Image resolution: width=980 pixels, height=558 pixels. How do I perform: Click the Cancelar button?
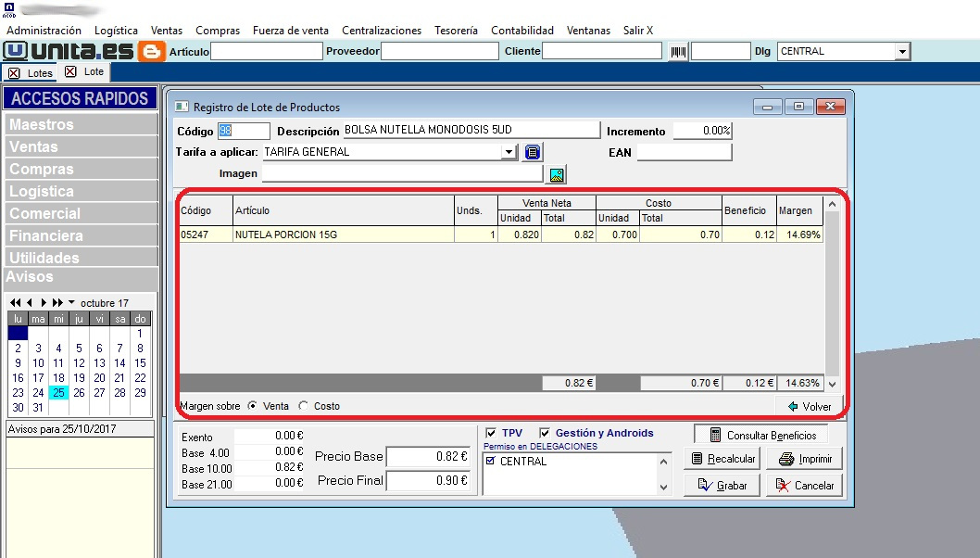pyautogui.click(x=805, y=486)
